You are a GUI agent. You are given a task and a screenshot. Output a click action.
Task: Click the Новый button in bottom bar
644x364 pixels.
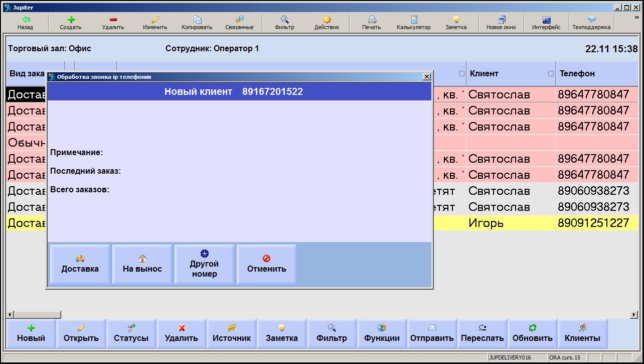pos(31,333)
